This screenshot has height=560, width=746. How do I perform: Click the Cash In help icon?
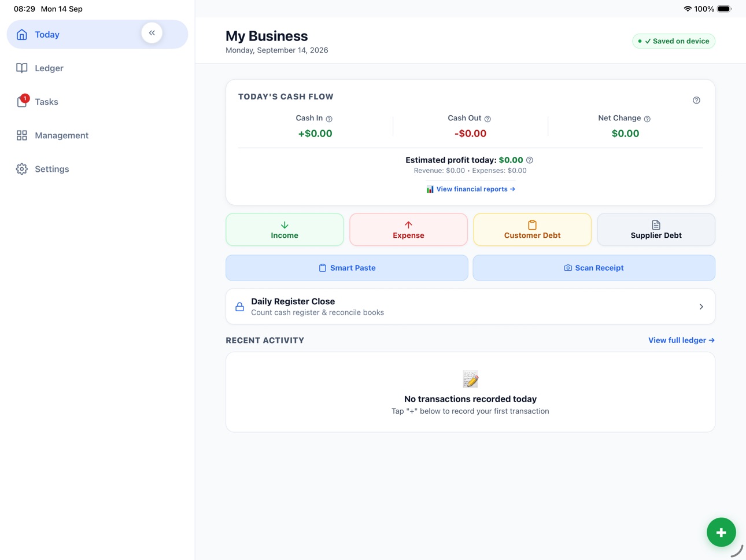point(329,119)
